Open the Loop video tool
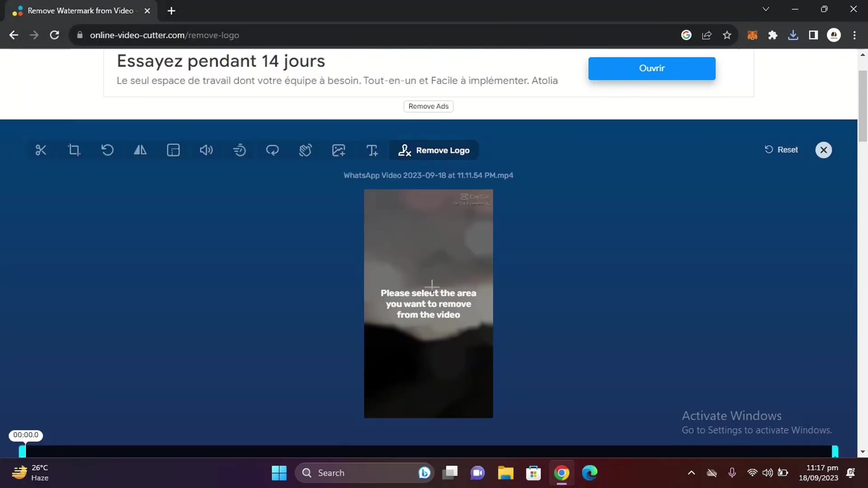The image size is (868, 488). [x=272, y=150]
